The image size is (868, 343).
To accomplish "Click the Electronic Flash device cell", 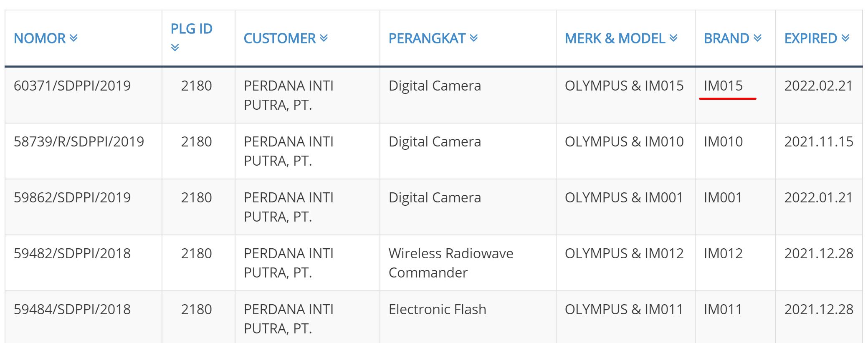I will (x=437, y=310).
